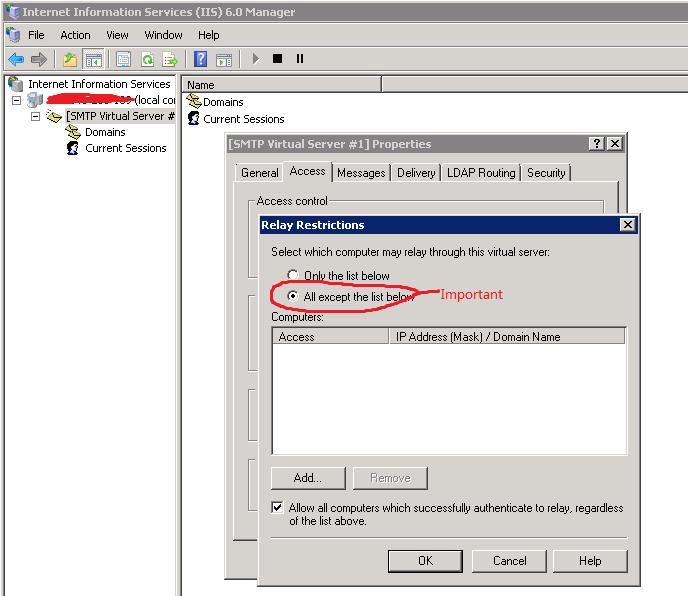Click the Help button in Relay Restrictions
Viewport: 688px width, 596px height.
point(590,561)
